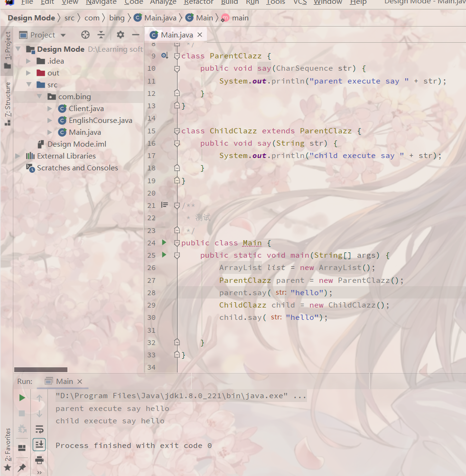Fold ChildClazz class at line 15
This screenshot has height=476, width=466.
177,131
